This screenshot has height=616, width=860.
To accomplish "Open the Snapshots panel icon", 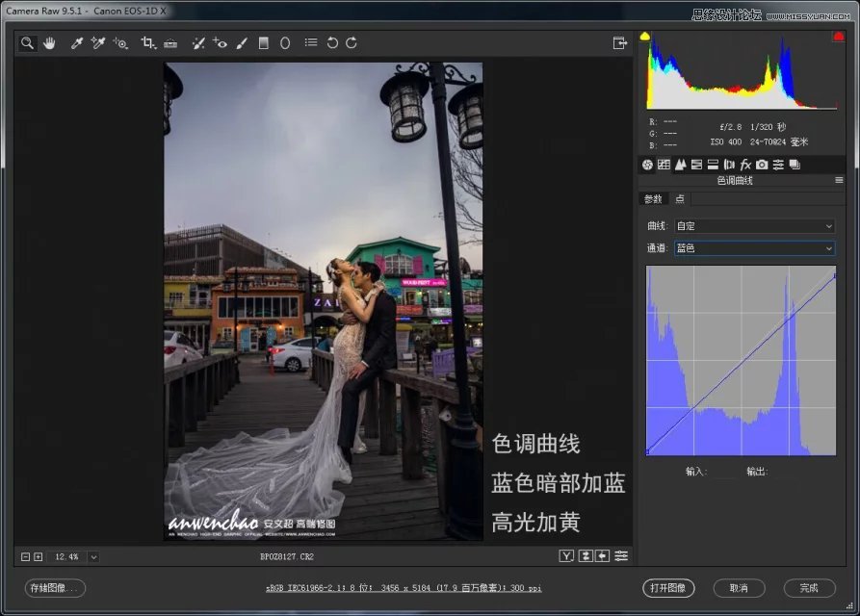I will [x=795, y=165].
